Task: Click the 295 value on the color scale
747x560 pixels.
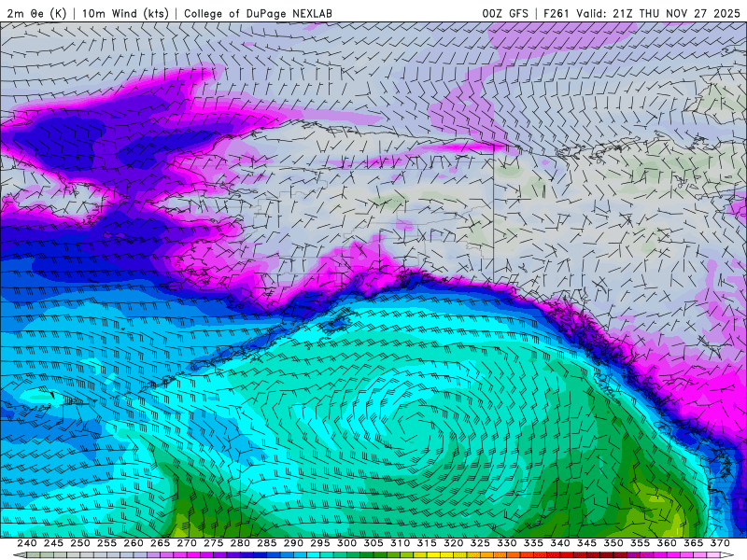Action: coord(320,543)
